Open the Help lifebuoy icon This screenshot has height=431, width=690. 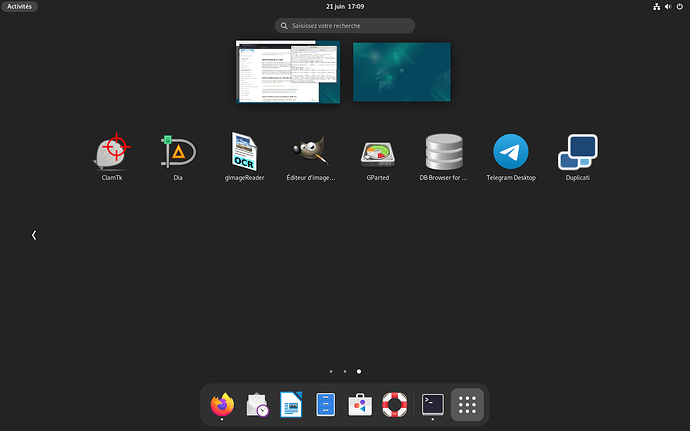click(395, 405)
